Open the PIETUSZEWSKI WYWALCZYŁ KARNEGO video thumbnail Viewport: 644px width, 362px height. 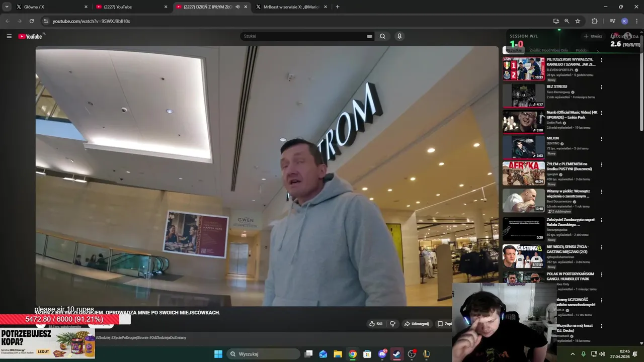pyautogui.click(x=524, y=68)
